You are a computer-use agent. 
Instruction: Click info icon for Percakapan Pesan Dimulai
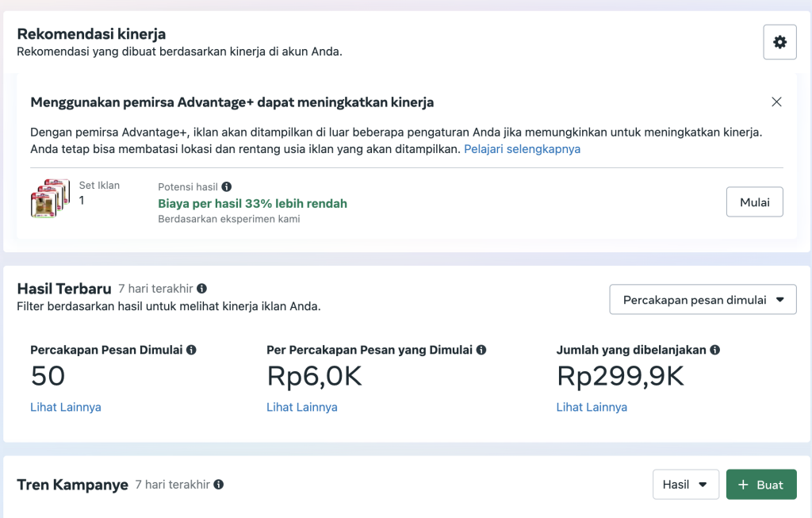tap(191, 350)
